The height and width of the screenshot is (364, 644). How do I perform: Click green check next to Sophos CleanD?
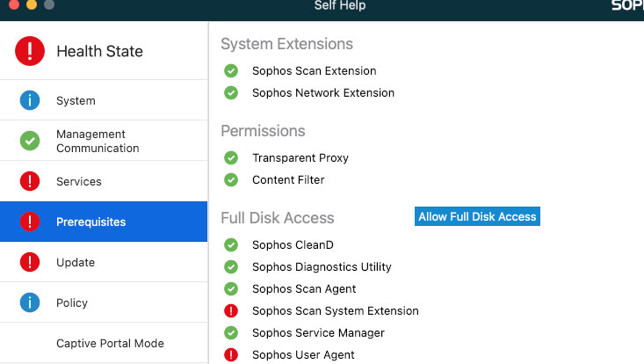pos(231,244)
